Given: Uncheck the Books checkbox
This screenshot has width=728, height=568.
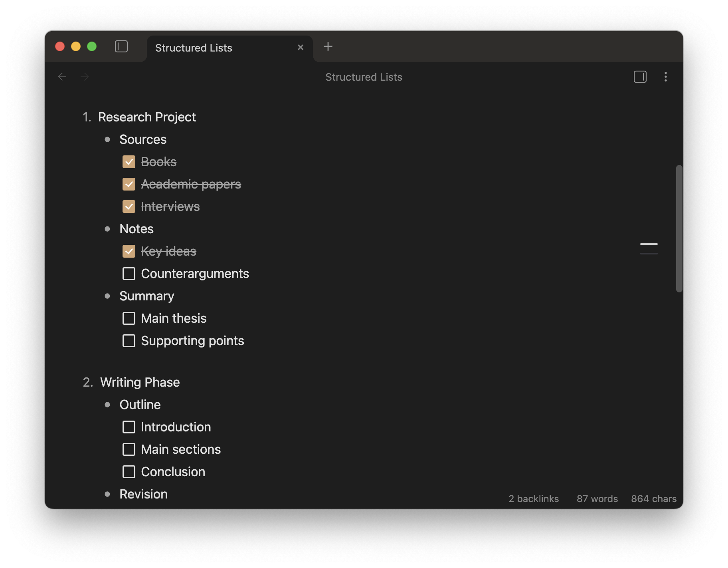Looking at the screenshot, I should pyautogui.click(x=129, y=162).
